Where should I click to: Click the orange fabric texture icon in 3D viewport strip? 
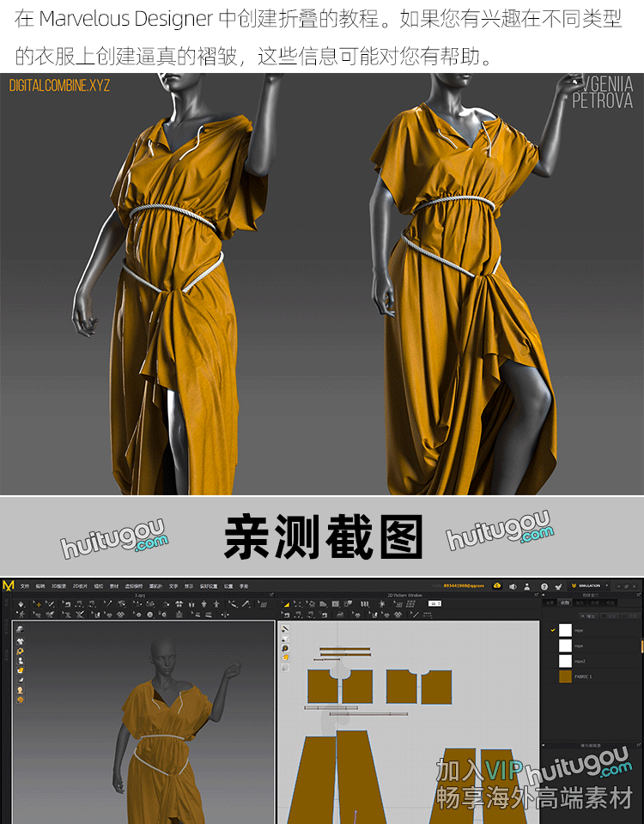(20, 670)
